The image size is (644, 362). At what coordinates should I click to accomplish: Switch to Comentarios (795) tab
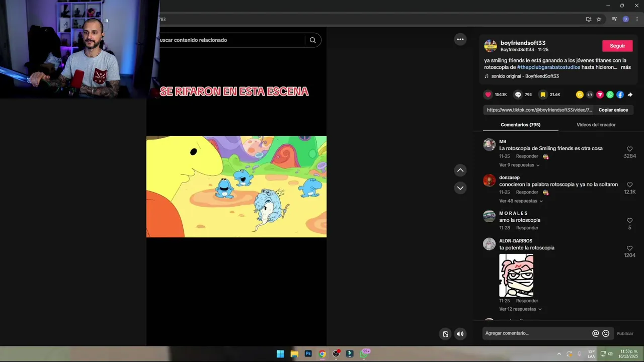520,125
